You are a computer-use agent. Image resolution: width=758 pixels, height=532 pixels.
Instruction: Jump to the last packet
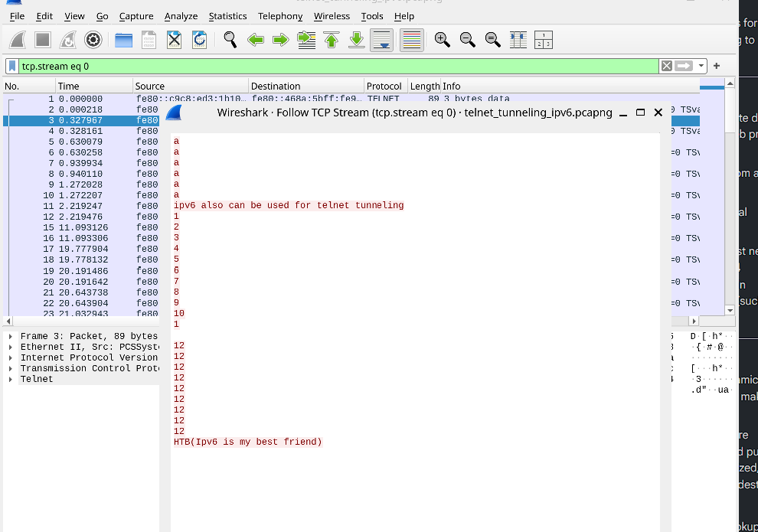point(356,40)
